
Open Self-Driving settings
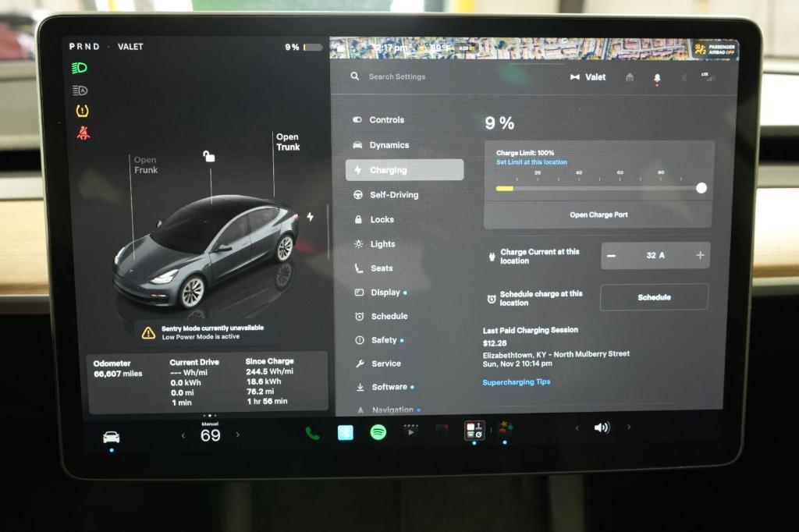tap(385, 195)
